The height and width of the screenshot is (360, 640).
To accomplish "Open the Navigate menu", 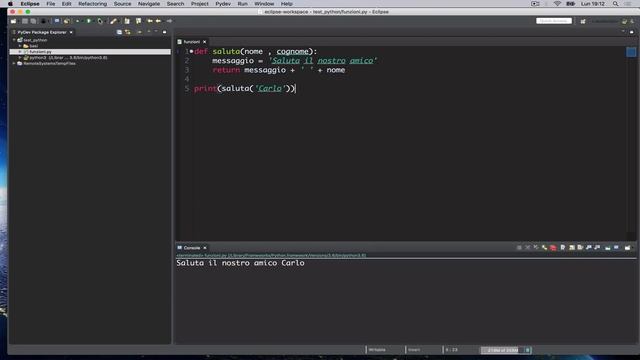I will (149, 4).
